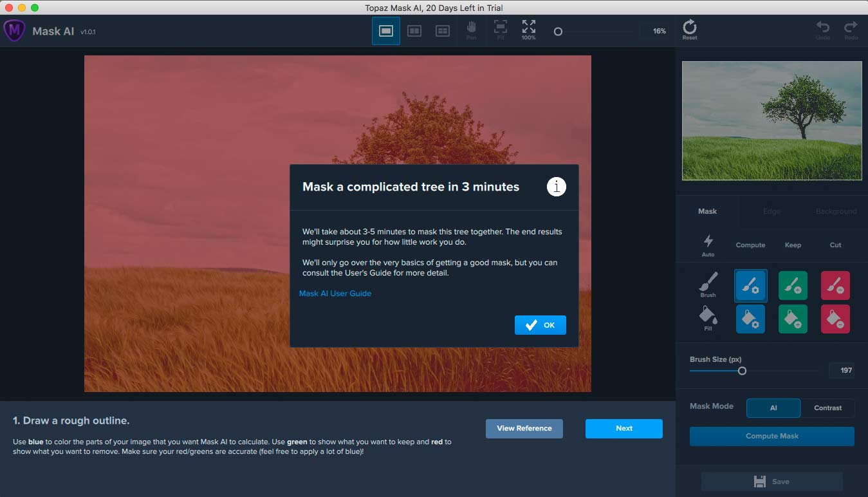This screenshot has height=497, width=868.
Task: Click the Mask AI logo icon
Action: coord(14,31)
